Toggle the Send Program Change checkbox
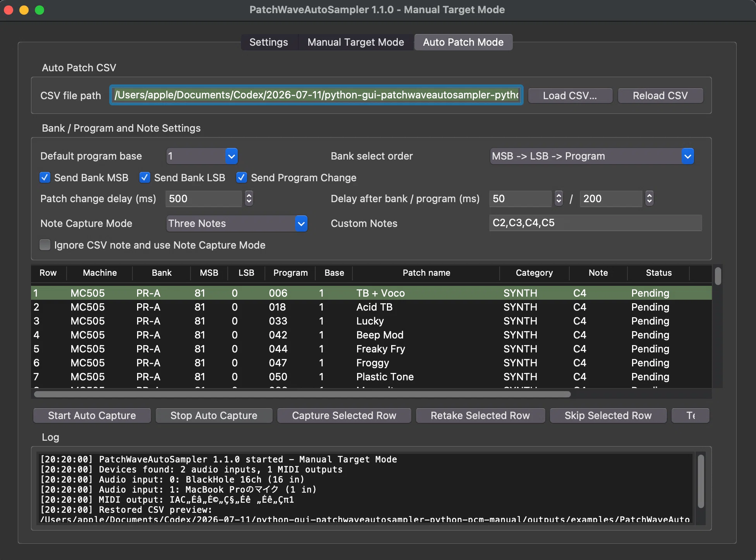Image resolution: width=756 pixels, height=560 pixels. (x=242, y=178)
